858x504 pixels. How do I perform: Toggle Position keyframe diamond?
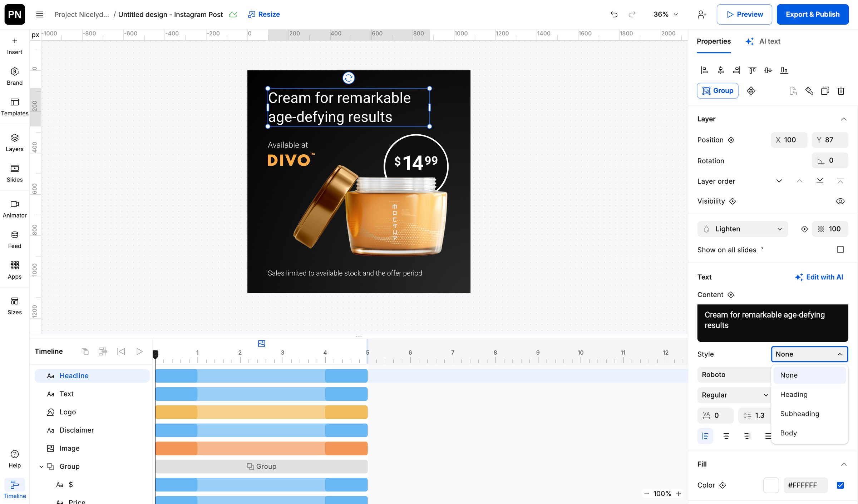[x=731, y=140]
